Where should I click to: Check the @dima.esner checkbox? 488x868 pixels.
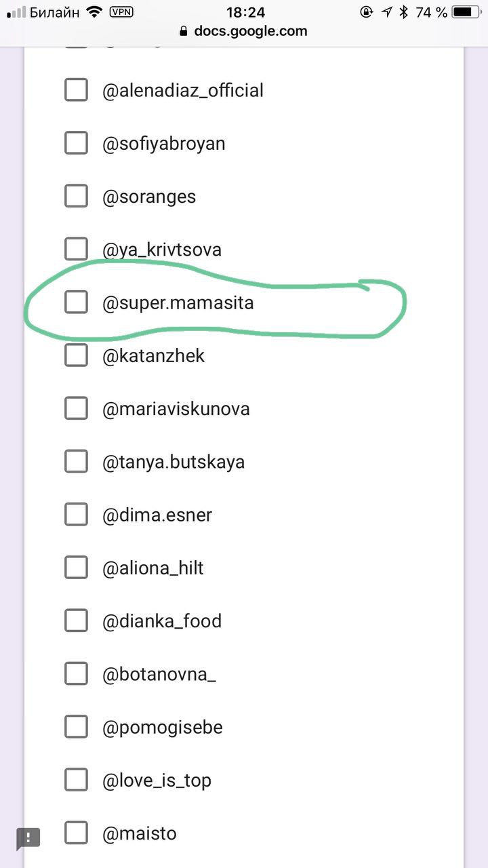[x=76, y=515]
